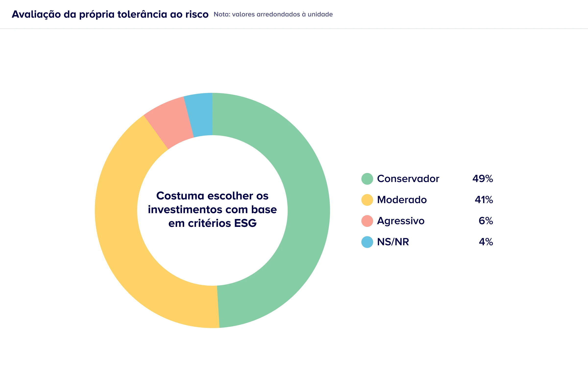588x392 pixels.
Task: Click the Conservador legend label
Action: point(408,179)
